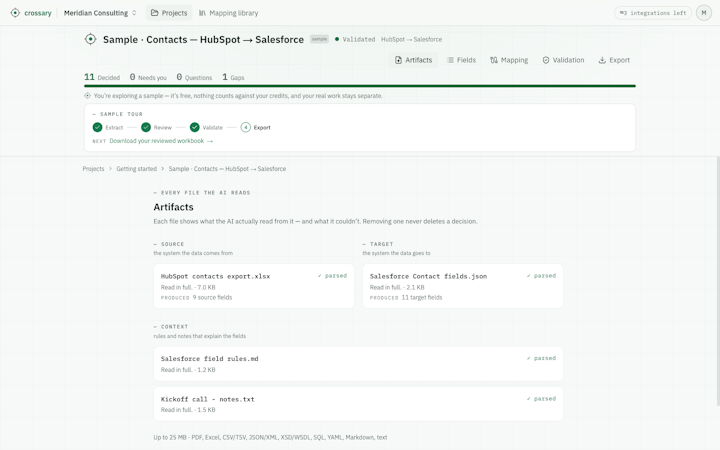The image size is (720, 450).
Task: Click the Mapping tab icon
Action: point(494,60)
